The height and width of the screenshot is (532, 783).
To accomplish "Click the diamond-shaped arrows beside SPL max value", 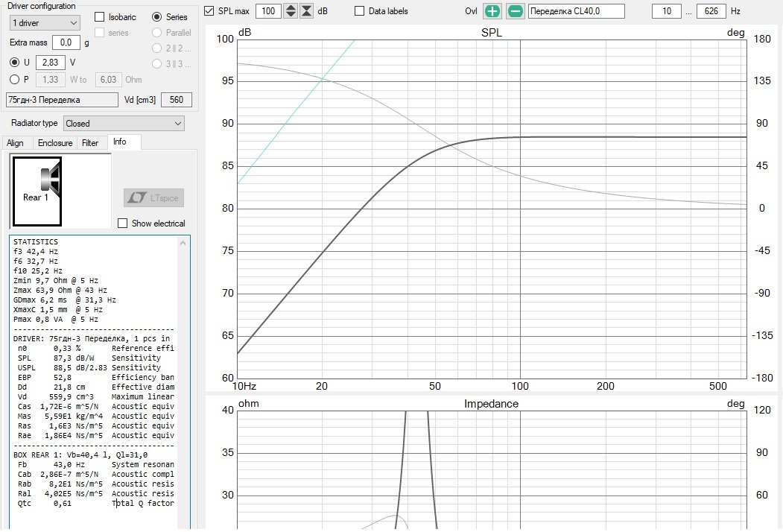I will (291, 11).
